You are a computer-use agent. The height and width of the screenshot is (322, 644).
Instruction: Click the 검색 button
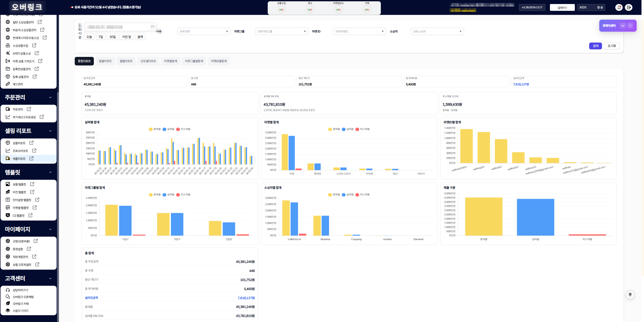pyautogui.click(x=595, y=46)
